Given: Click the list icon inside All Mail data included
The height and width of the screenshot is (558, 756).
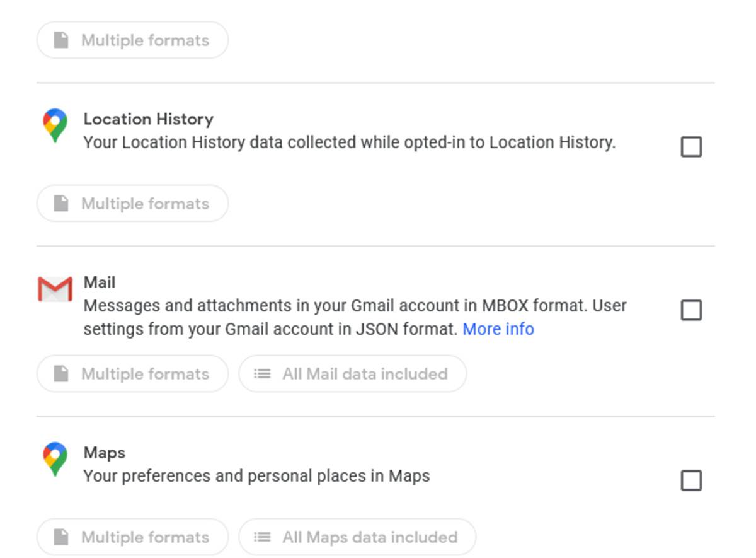Looking at the screenshot, I should coord(261,373).
